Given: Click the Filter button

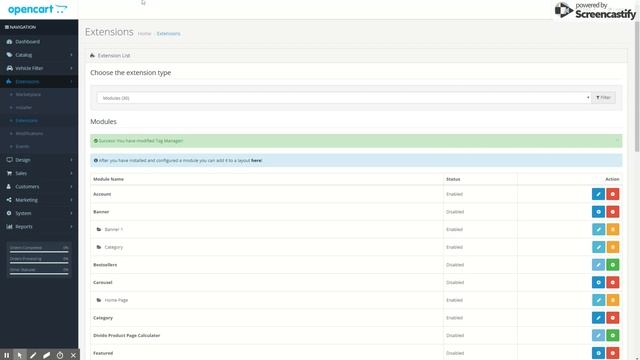Looking at the screenshot, I should [603, 98].
